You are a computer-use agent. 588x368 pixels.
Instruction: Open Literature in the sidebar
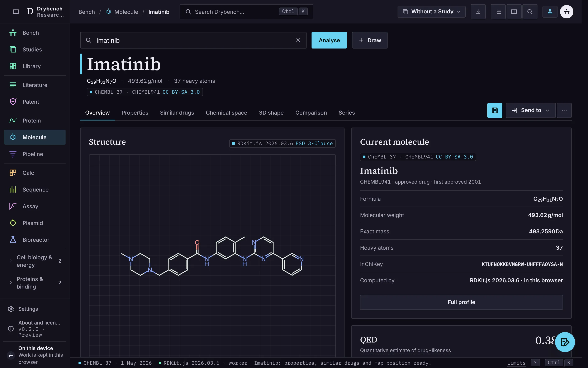tap(35, 85)
